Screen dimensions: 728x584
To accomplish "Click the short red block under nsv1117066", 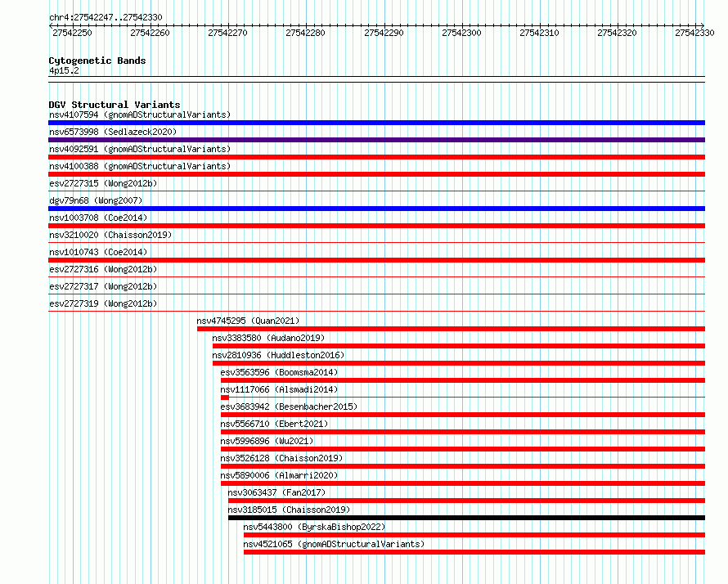I will pyautogui.click(x=225, y=398).
